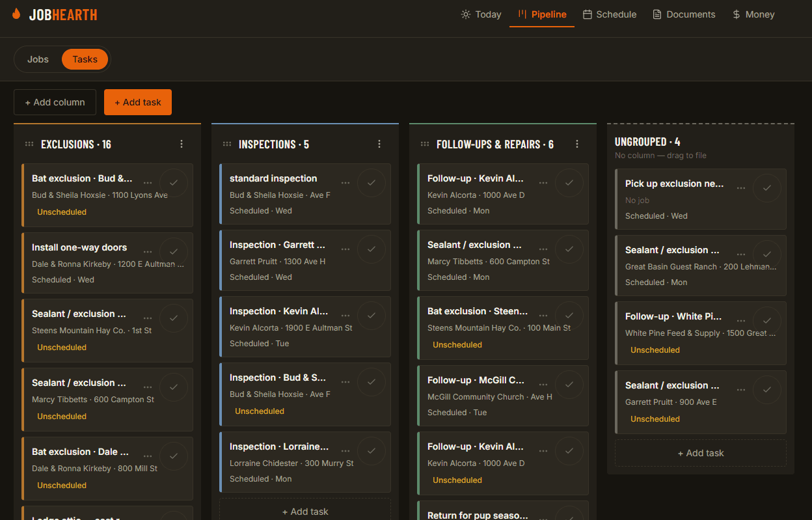The width and height of the screenshot is (812, 520).
Task: Open the Today tab
Action: click(x=481, y=14)
